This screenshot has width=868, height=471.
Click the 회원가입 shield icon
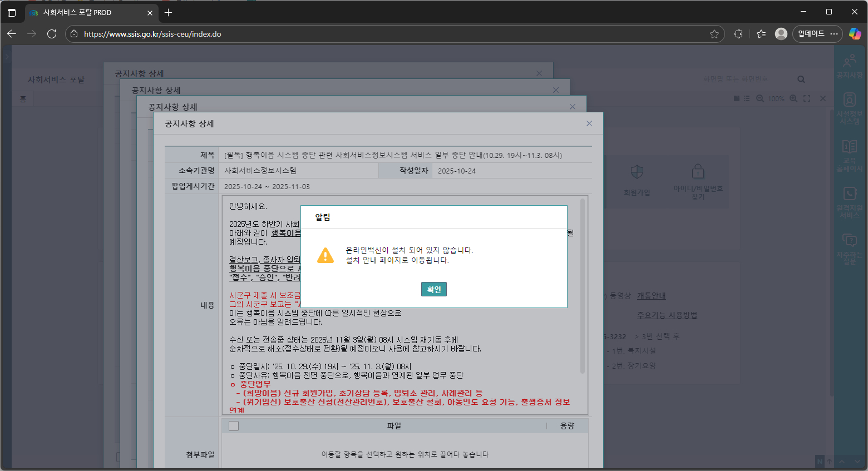pos(637,172)
